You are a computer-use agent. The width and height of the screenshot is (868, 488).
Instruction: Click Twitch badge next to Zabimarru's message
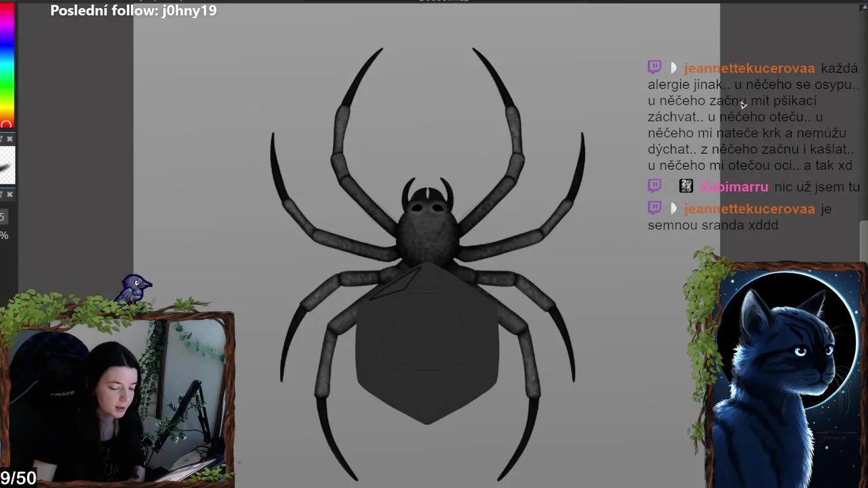click(x=654, y=186)
